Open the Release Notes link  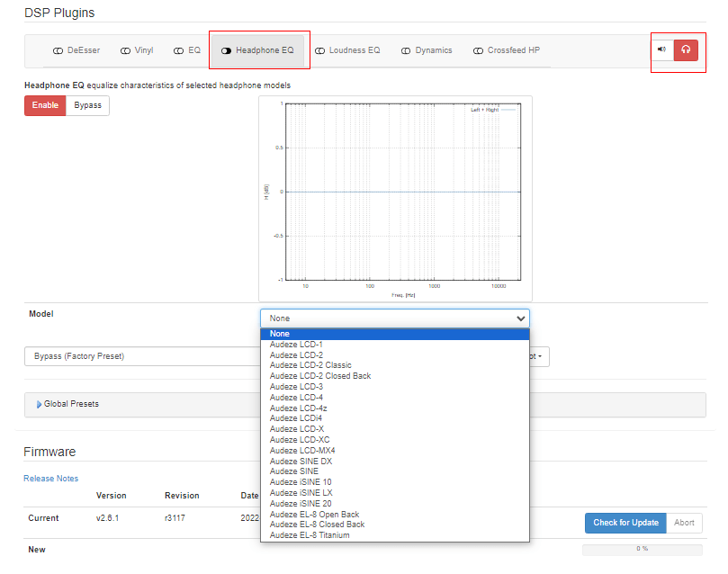[x=51, y=479]
